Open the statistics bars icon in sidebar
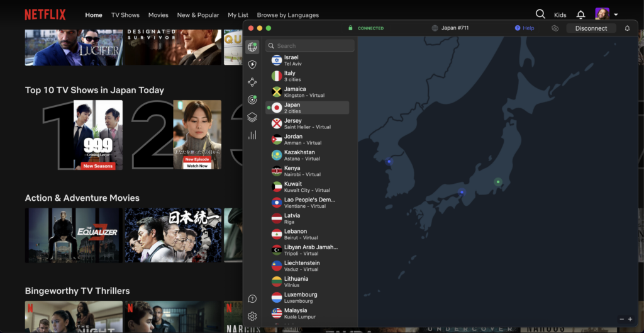The width and height of the screenshot is (644, 333). point(252,135)
